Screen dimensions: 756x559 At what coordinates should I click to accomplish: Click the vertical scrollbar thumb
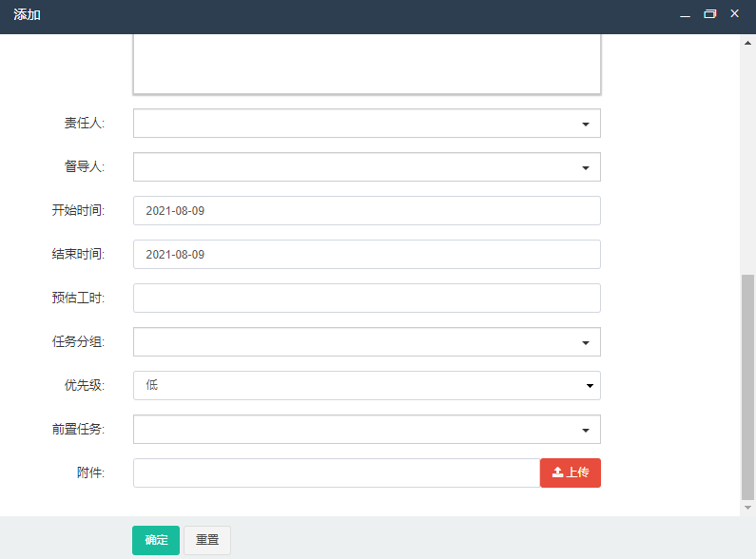[x=747, y=388]
